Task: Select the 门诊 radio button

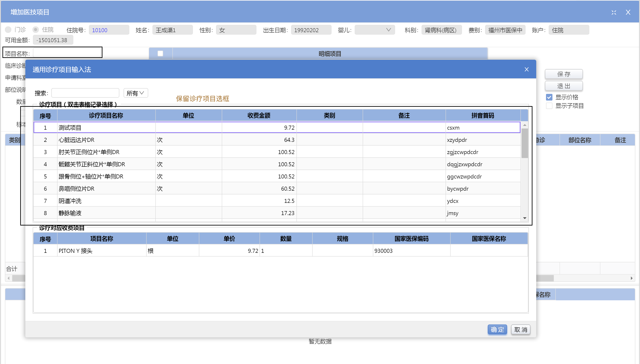Action: pos(8,30)
